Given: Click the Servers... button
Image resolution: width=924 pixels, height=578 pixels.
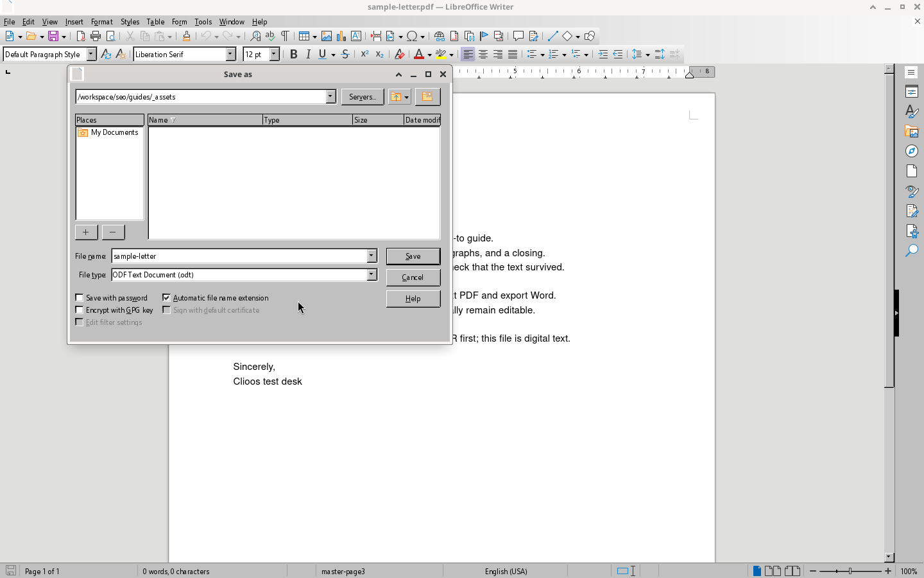Looking at the screenshot, I should 363,97.
